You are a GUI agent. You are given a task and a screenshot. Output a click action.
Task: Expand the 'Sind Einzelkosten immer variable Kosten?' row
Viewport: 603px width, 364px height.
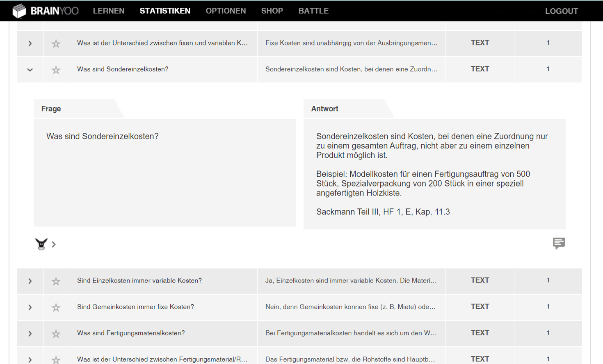30,281
